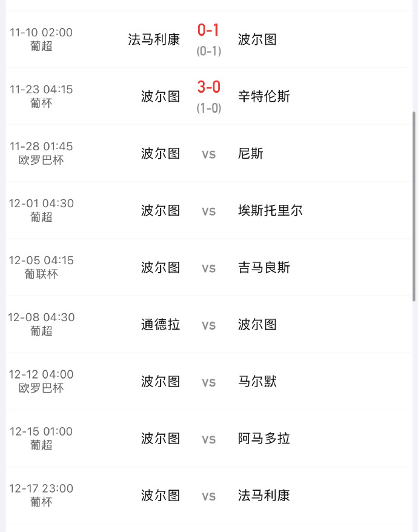Click the 欧罗巴杯 label under 12-12
The width and height of the screenshot is (418, 532).
(41, 390)
